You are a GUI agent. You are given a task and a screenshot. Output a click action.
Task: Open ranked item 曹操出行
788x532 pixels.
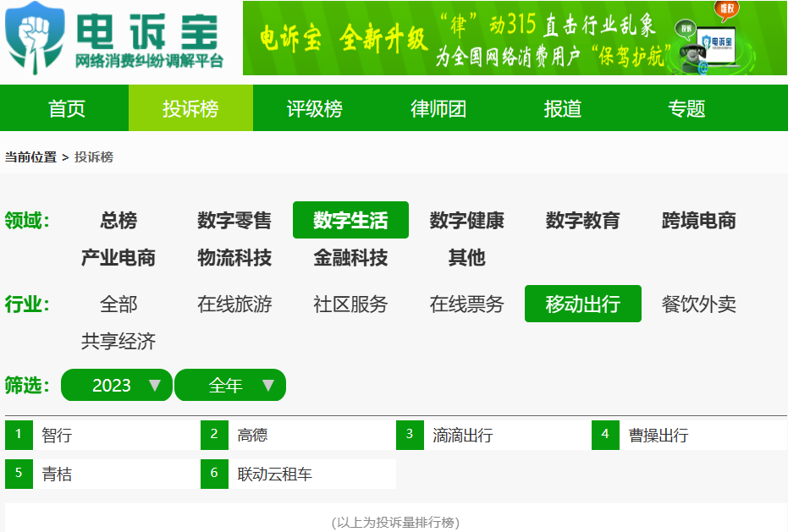(x=659, y=435)
